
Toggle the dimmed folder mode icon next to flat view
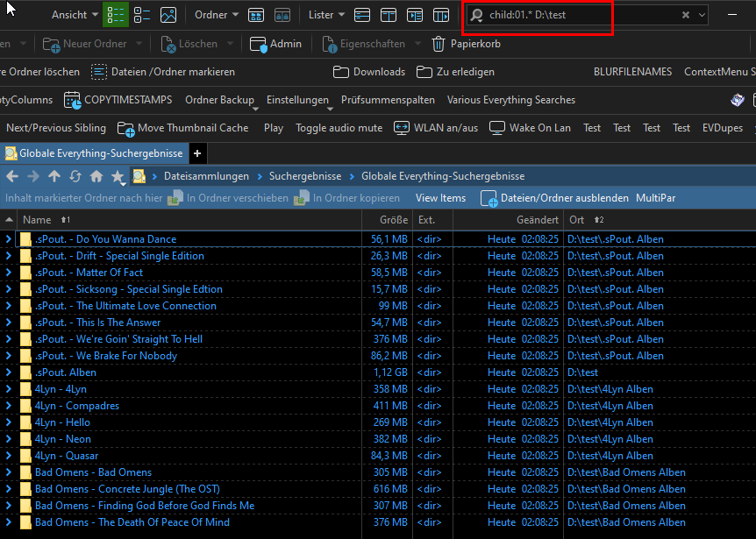tap(282, 15)
